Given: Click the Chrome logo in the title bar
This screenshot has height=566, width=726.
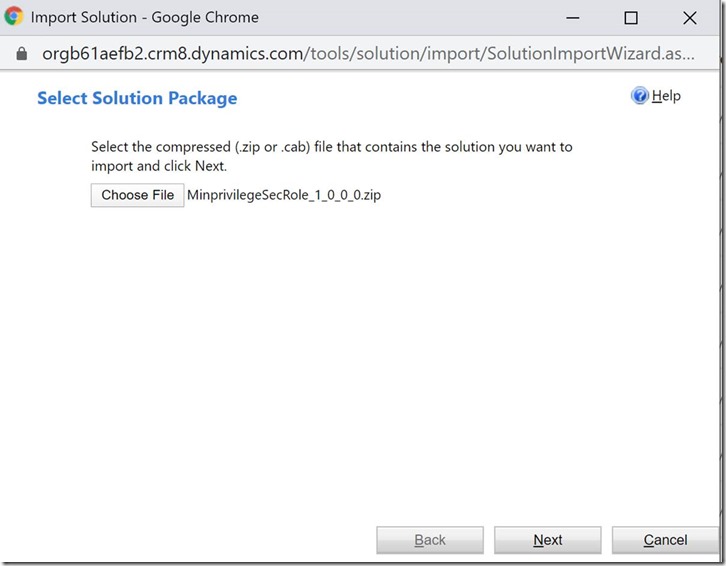Looking at the screenshot, I should tap(14, 17).
